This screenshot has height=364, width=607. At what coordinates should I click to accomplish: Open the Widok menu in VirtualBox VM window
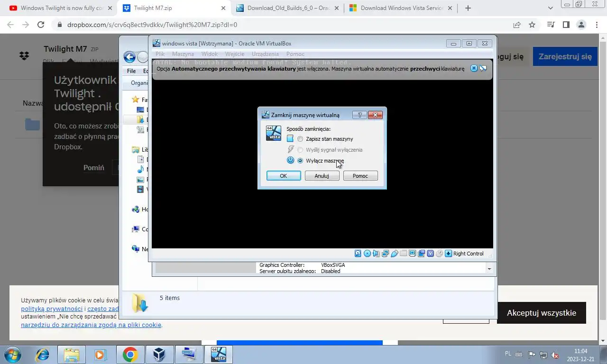[x=210, y=54]
